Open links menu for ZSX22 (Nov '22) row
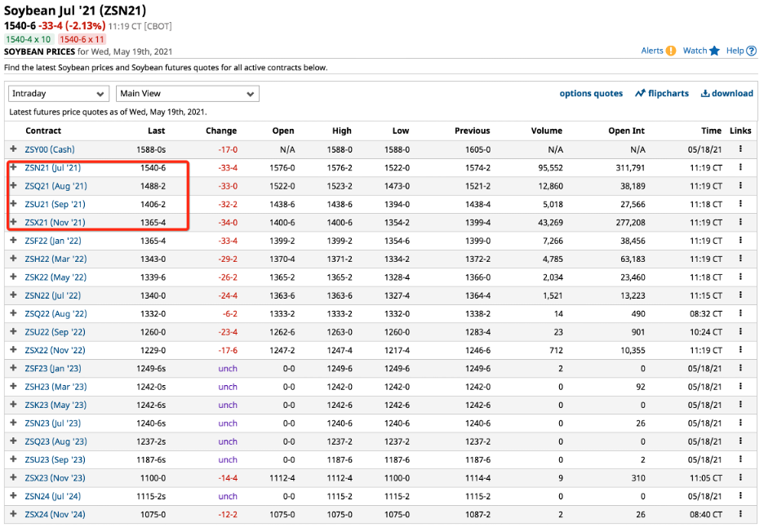Screen dimensions: 764x532 point(740,350)
